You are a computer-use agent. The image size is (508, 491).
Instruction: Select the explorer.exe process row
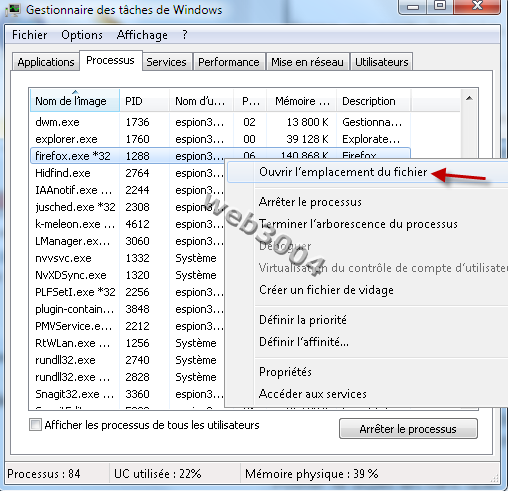(x=220, y=139)
